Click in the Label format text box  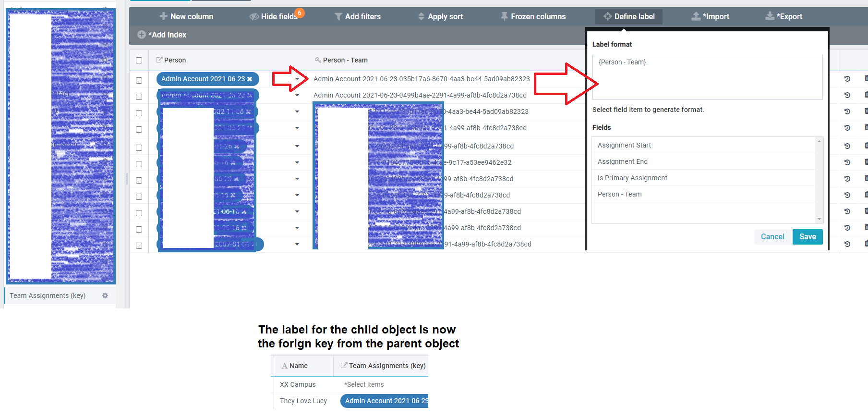pyautogui.click(x=707, y=77)
